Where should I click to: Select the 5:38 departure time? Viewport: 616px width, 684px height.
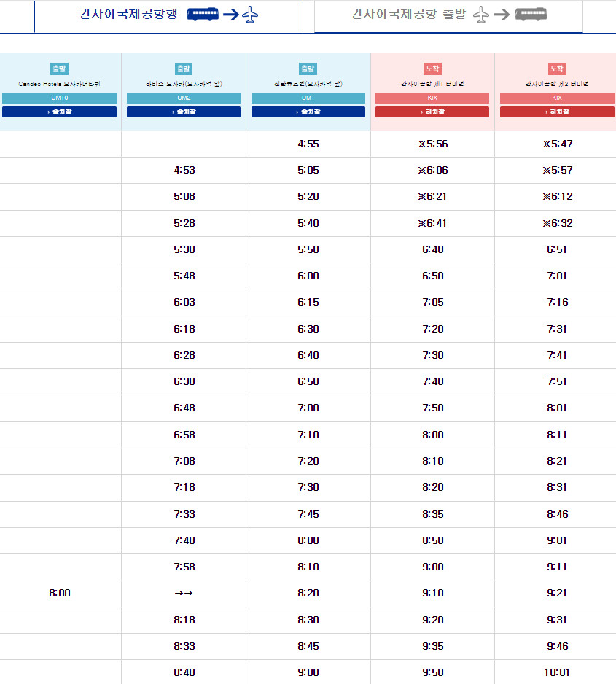(184, 249)
